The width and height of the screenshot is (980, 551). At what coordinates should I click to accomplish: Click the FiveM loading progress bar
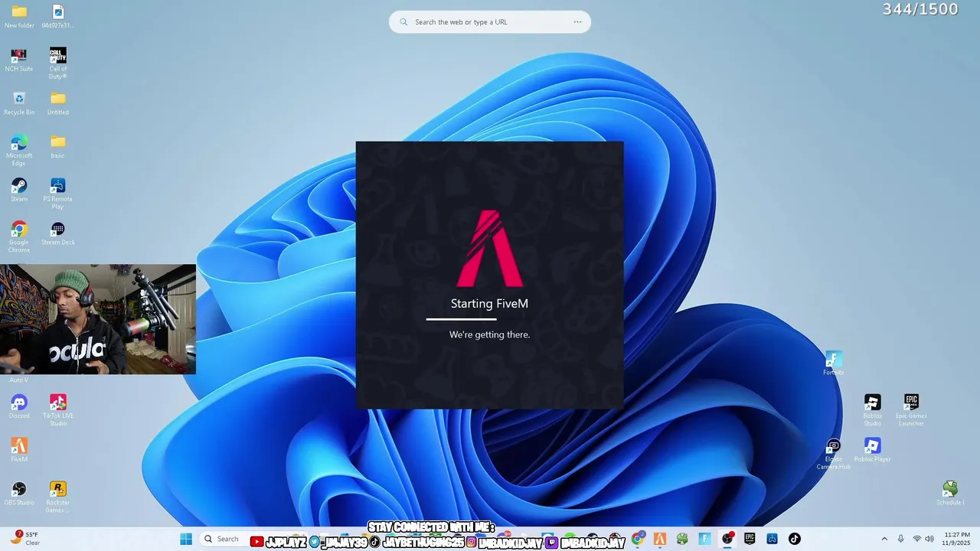(490, 319)
